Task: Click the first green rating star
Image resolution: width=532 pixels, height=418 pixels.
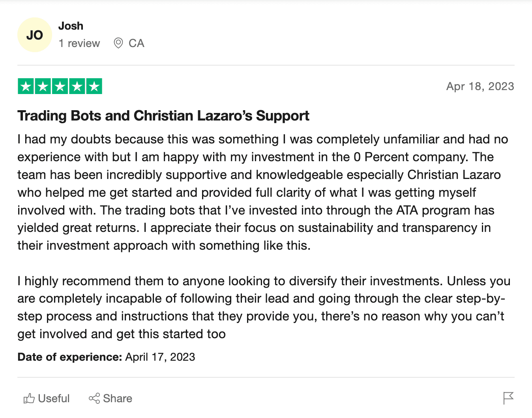Action: 26,86
